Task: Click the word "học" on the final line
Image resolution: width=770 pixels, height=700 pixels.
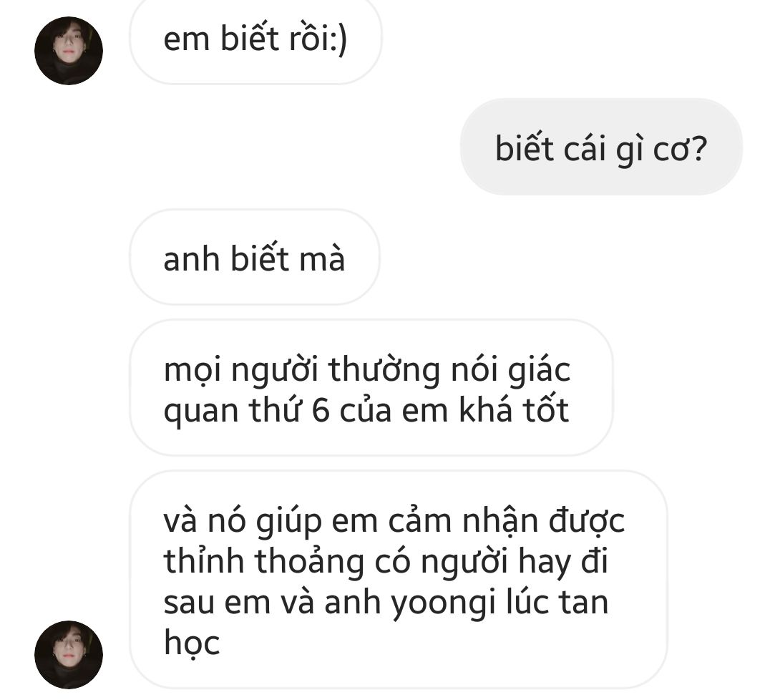Action: (x=192, y=643)
